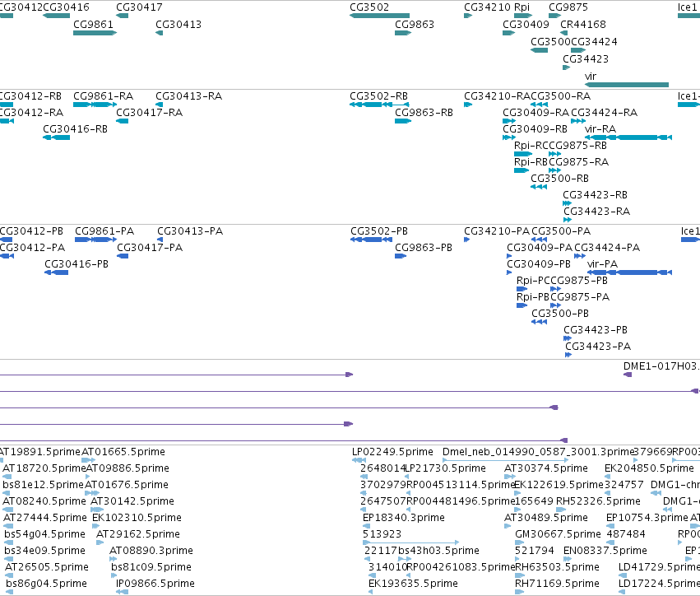Click protein CG9861-PA label
This screenshot has width=700, height=596.
[104, 231]
